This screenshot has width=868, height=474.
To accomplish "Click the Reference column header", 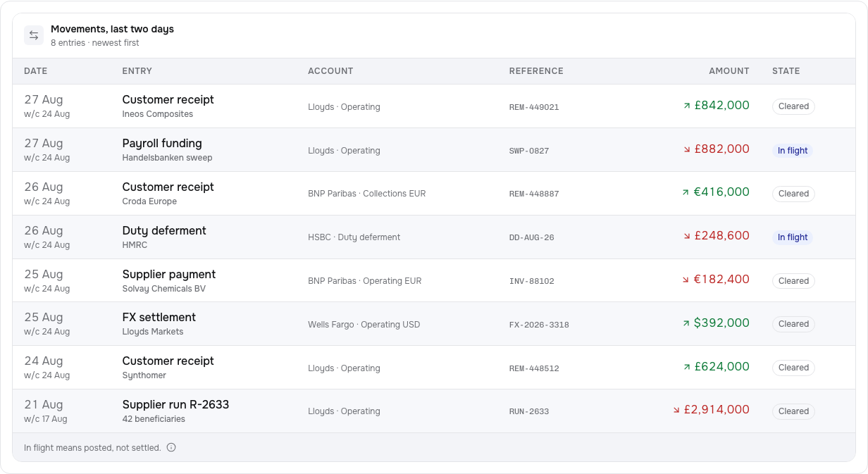I will point(536,71).
